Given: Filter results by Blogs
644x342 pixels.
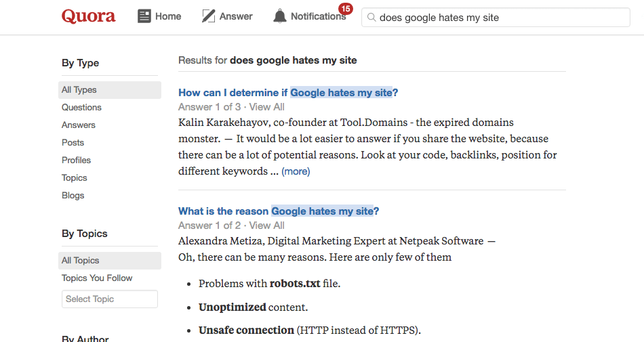Looking at the screenshot, I should (x=73, y=196).
